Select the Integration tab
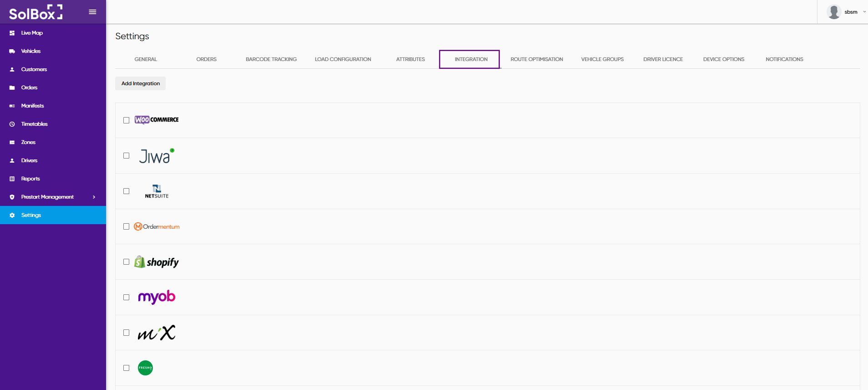This screenshot has height=390, width=868. (x=469, y=59)
